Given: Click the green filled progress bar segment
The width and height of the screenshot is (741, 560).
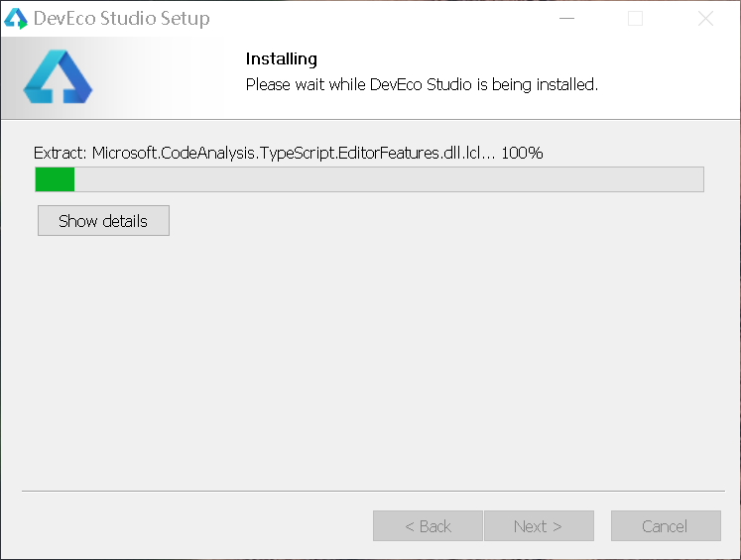Looking at the screenshot, I should (55, 179).
